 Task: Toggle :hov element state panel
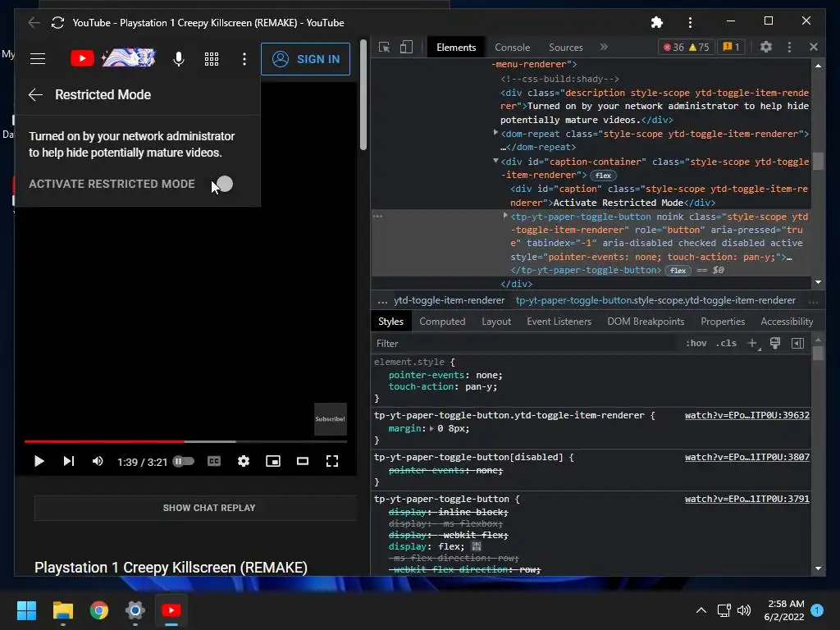click(x=696, y=344)
